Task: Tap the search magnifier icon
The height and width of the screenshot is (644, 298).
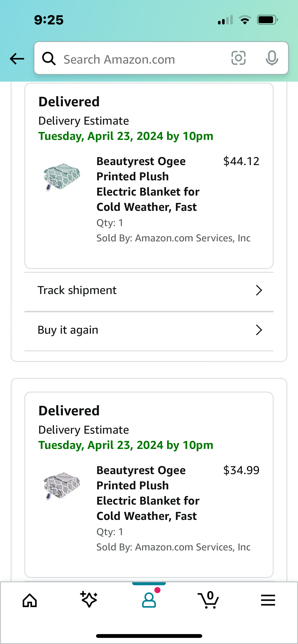Action: 49,59
